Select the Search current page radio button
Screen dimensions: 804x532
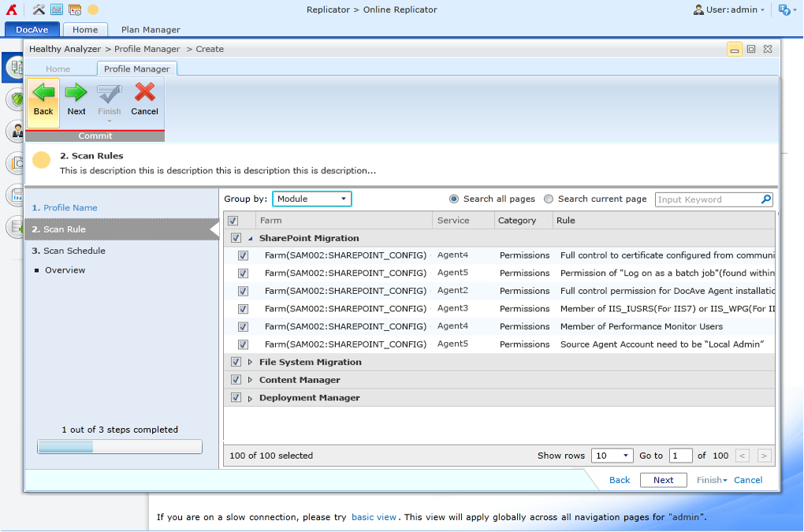[549, 199]
